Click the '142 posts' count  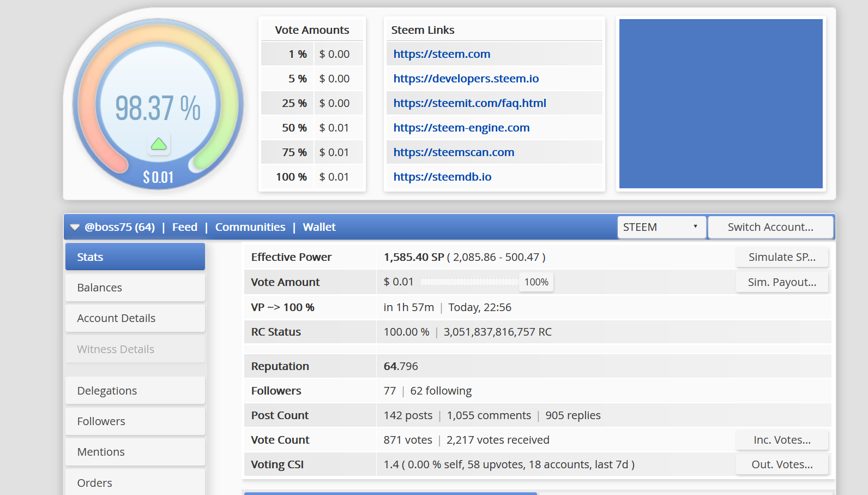pos(408,415)
